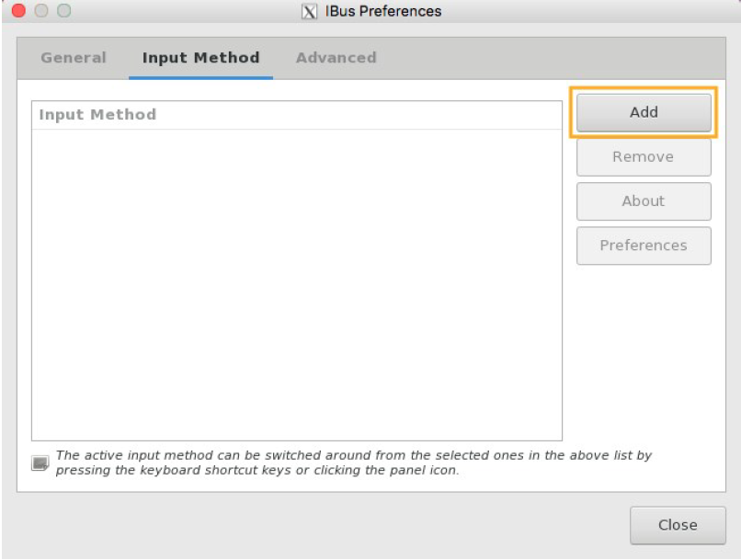Switch to the General tab
This screenshot has width=741, height=560.
click(x=74, y=58)
